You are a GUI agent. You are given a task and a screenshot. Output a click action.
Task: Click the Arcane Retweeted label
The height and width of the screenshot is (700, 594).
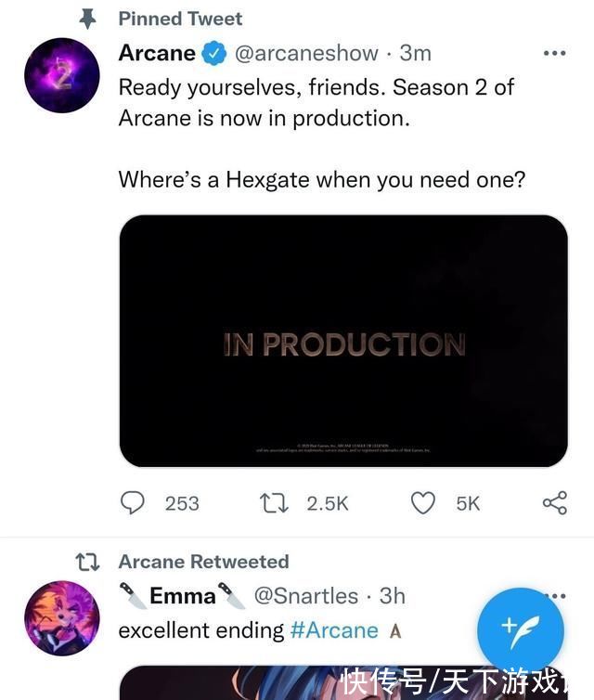click(203, 562)
